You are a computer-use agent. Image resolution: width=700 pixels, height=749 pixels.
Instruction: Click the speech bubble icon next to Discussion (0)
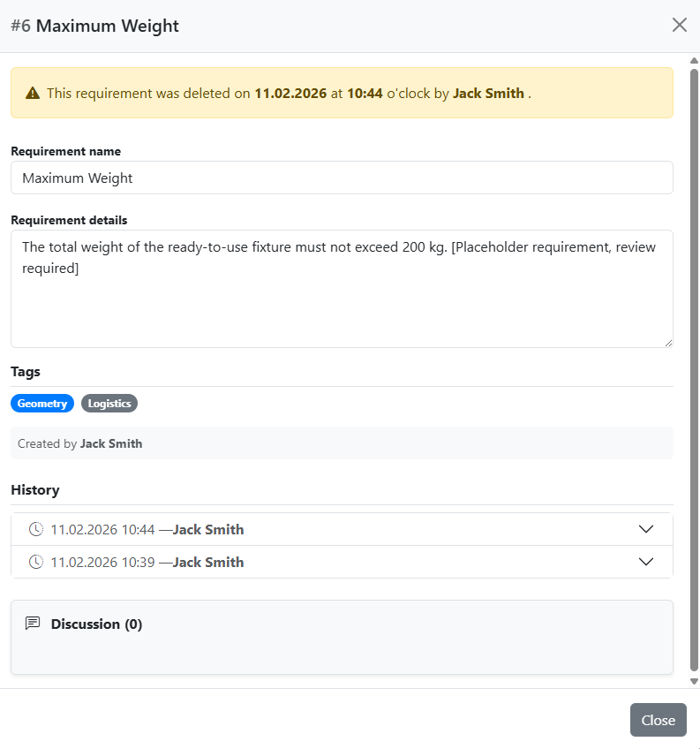(x=33, y=623)
